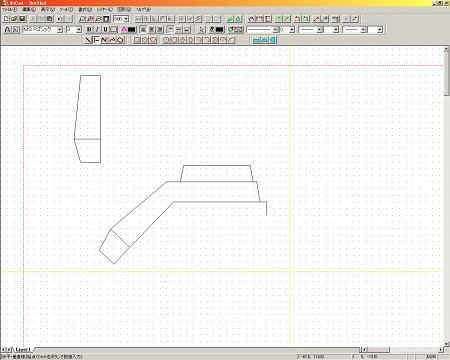Click the cyan rectangle shape icon
Viewport: 450px width, 360px height.
coord(256,40)
